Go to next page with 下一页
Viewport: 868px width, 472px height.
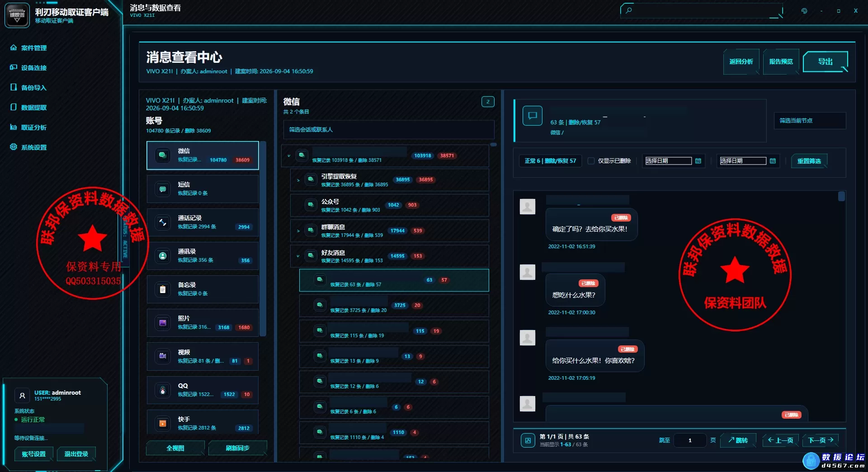(x=821, y=440)
